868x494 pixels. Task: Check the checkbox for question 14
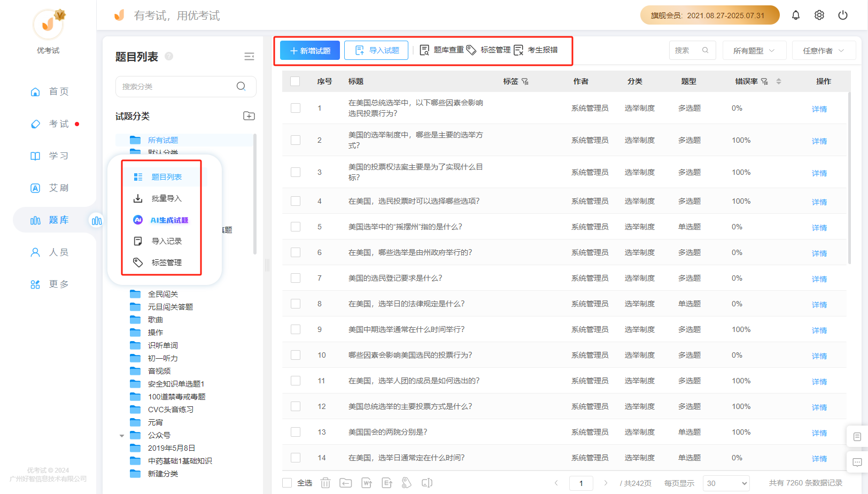pos(296,458)
